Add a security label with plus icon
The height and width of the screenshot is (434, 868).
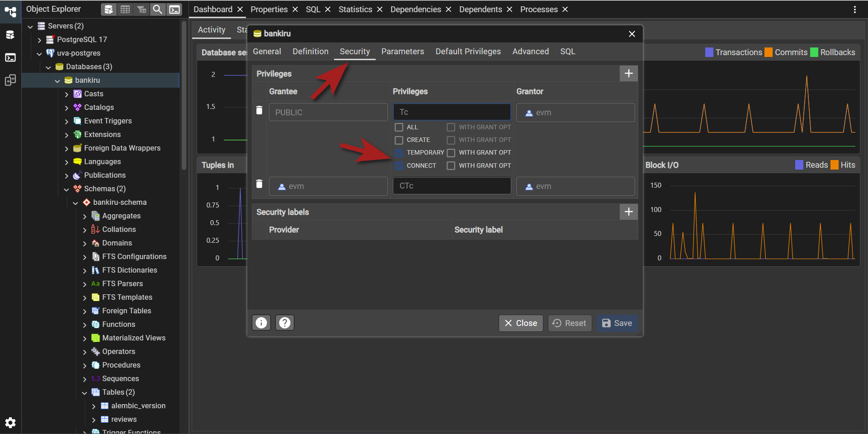coord(628,212)
